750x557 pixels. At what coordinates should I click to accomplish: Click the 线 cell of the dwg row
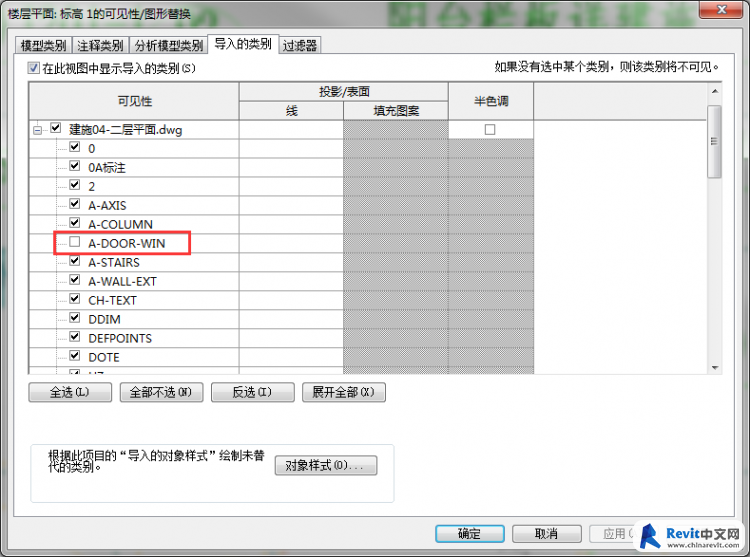[291, 130]
